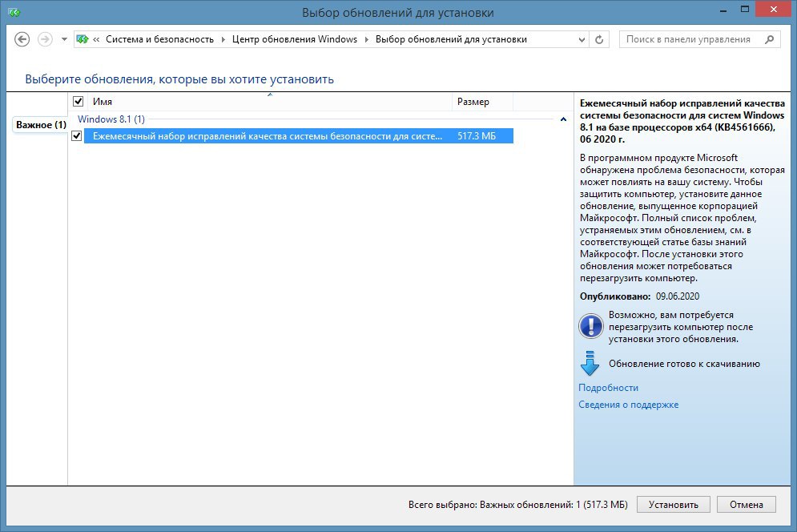
Task: Close the update selection window
Action: 774,9
